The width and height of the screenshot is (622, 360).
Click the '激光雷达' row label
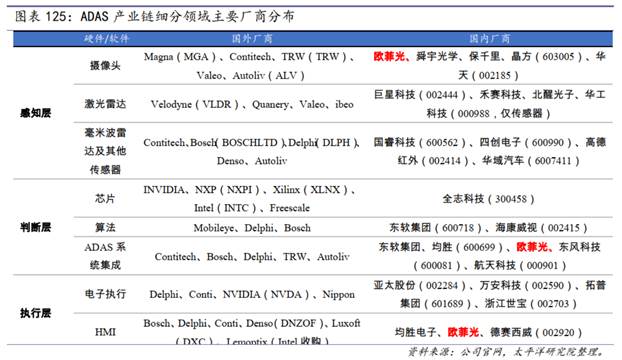click(105, 104)
